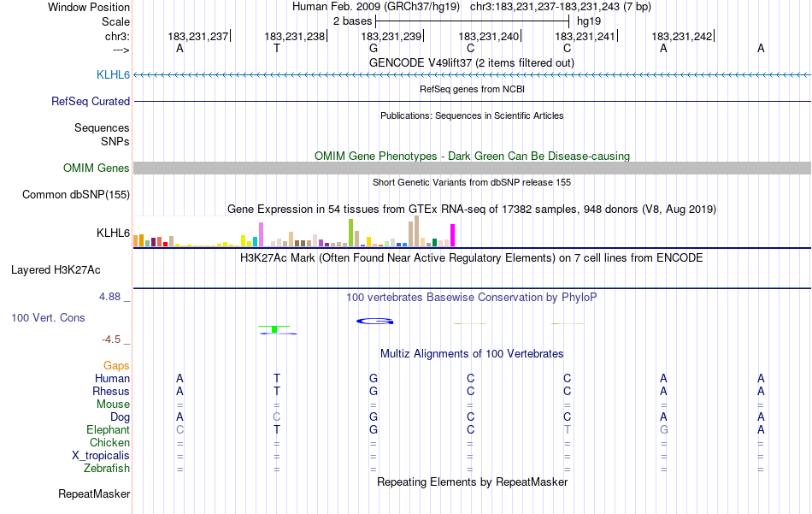Image resolution: width=812 pixels, height=514 pixels.
Task: Click the Dog alignment row label
Action: point(121,417)
